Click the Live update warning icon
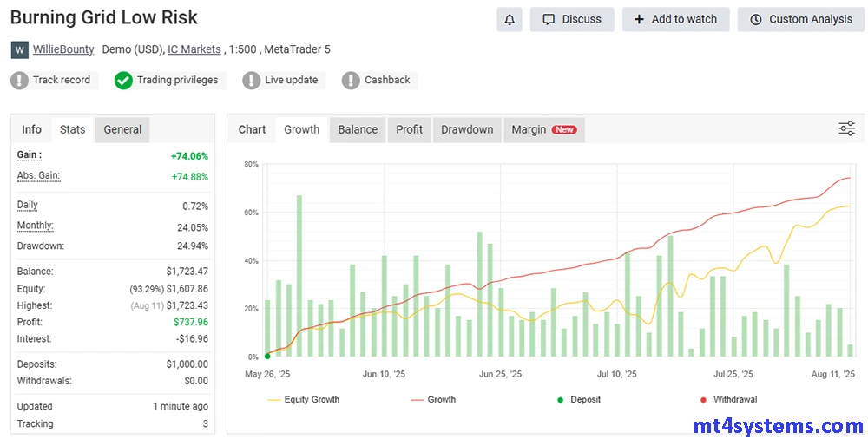Viewport: 868px width, 439px height. tap(252, 81)
